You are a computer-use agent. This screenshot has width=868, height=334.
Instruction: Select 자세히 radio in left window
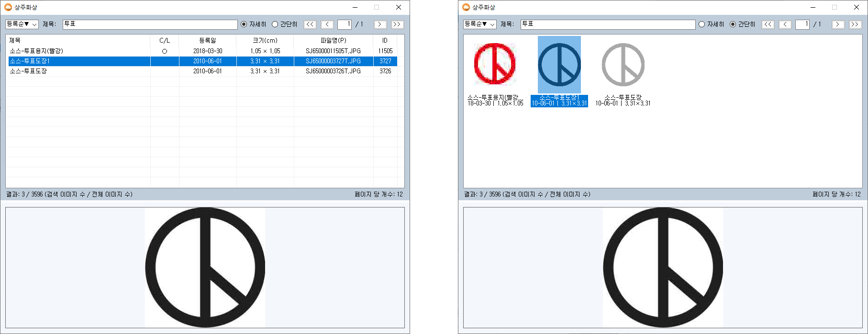(x=253, y=24)
